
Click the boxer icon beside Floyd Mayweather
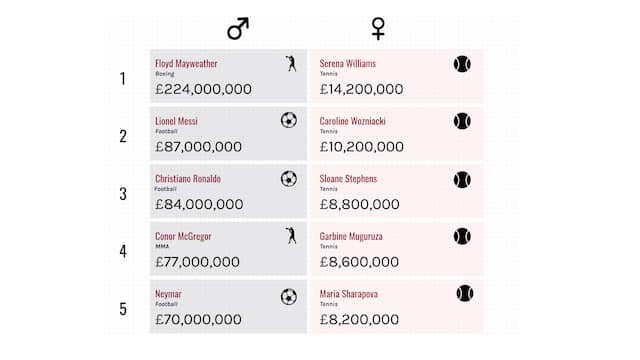tap(291, 64)
